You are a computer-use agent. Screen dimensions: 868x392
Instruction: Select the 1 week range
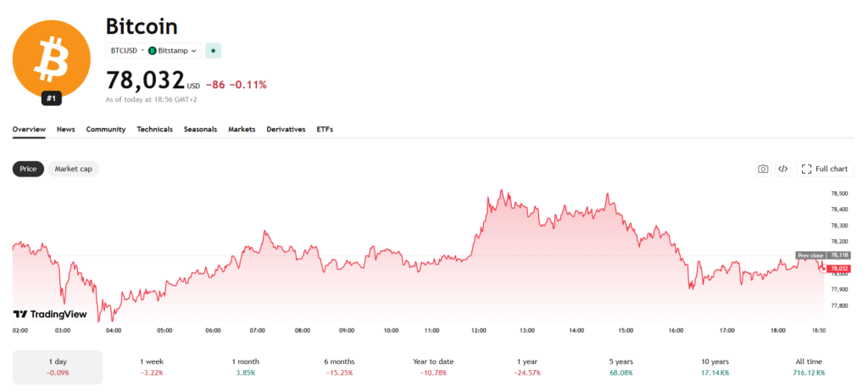coord(151,367)
